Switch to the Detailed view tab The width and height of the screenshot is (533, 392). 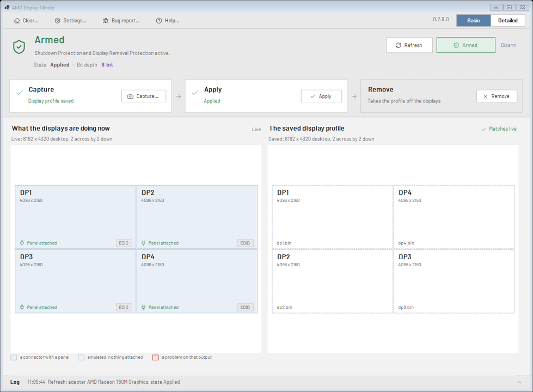coord(508,20)
